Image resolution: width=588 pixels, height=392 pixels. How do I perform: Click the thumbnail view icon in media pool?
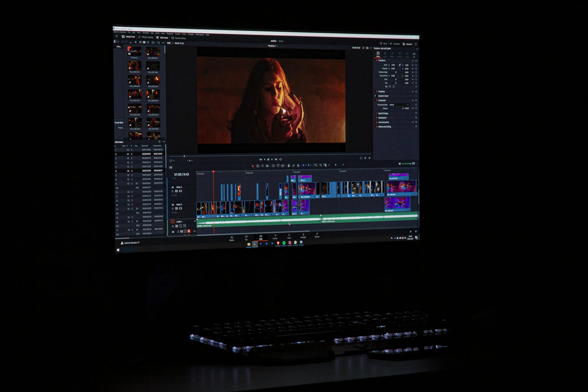[x=144, y=42]
